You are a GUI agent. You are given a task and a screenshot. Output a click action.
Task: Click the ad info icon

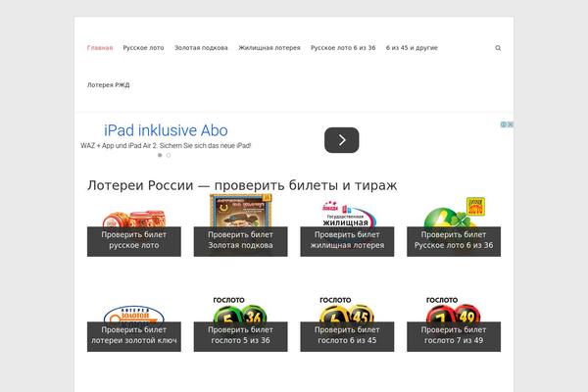504,124
